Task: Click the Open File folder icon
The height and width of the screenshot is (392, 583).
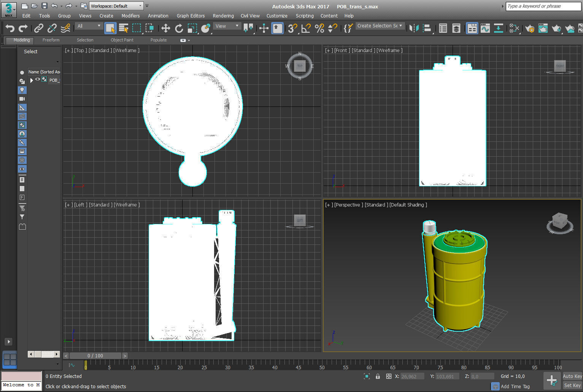Action: (34, 6)
